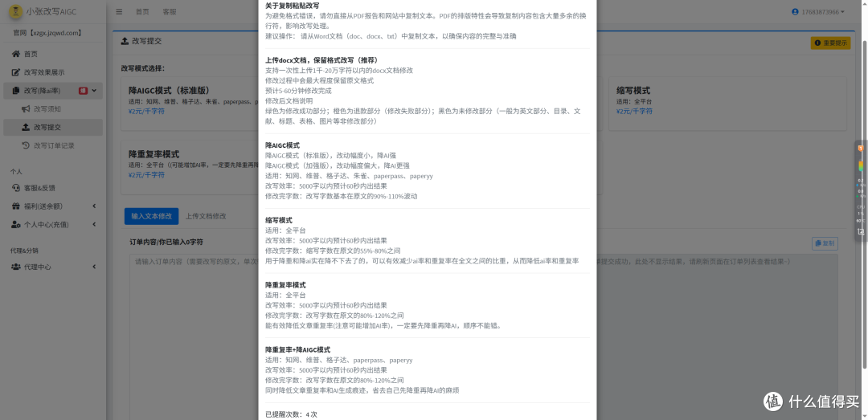Click the megaphone icon beside 改写须知
Image resolution: width=868 pixels, height=420 pixels.
(26, 109)
